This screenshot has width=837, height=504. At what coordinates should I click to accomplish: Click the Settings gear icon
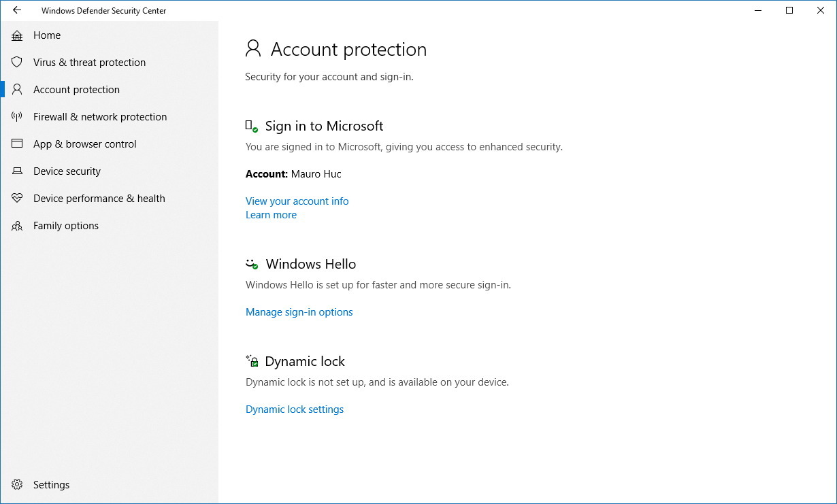pos(17,485)
